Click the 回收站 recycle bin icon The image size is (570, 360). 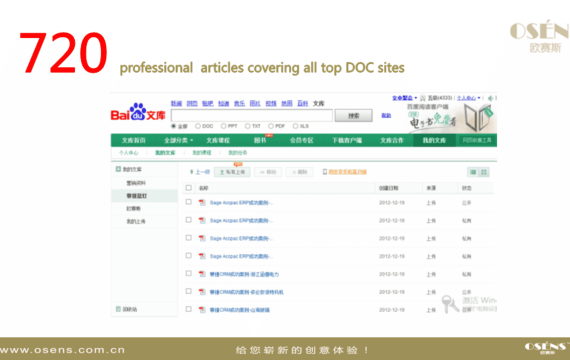pyautogui.click(x=118, y=309)
